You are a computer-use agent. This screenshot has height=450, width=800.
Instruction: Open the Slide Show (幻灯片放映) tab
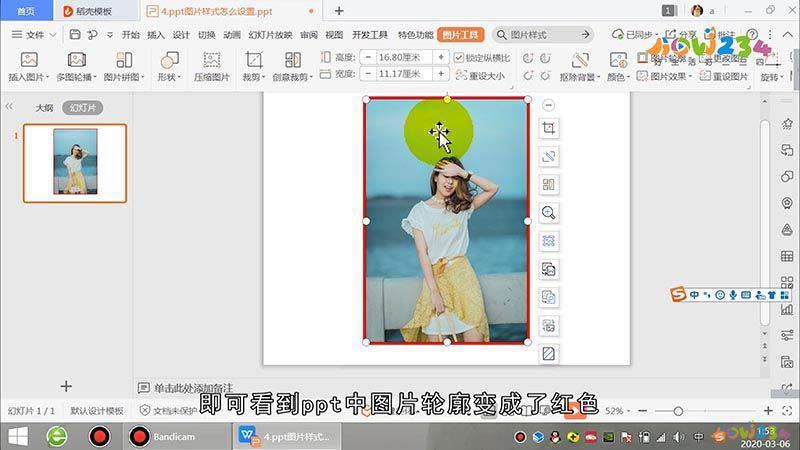pos(270,35)
